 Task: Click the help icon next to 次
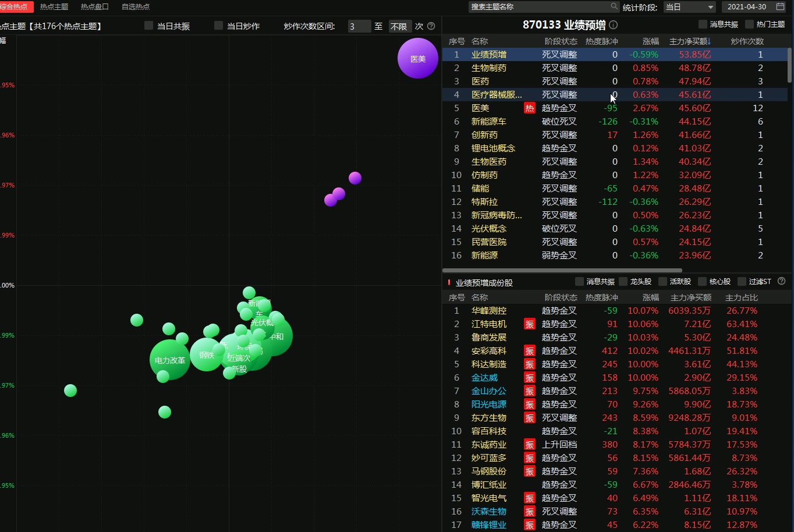tap(431, 26)
